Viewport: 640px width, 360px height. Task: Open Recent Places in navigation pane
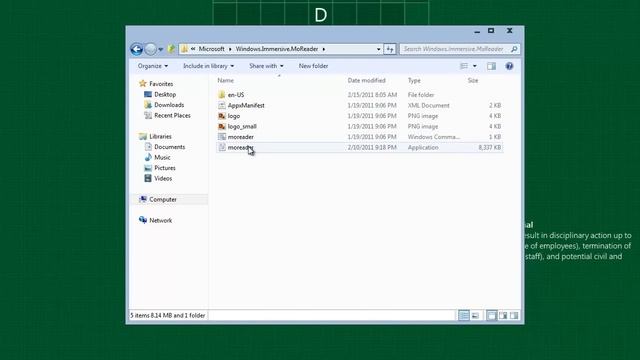coord(172,116)
